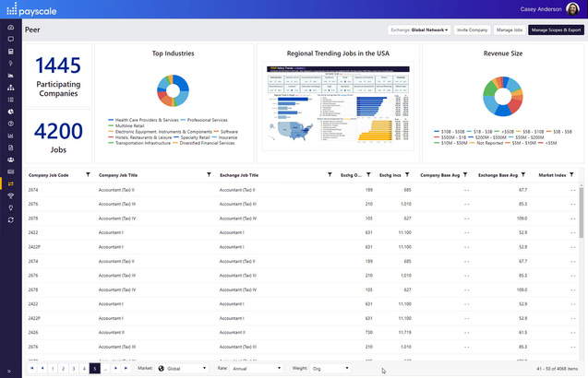Expand the sidebar with double-chevron icon
The image size is (588, 378).
tap(9, 372)
